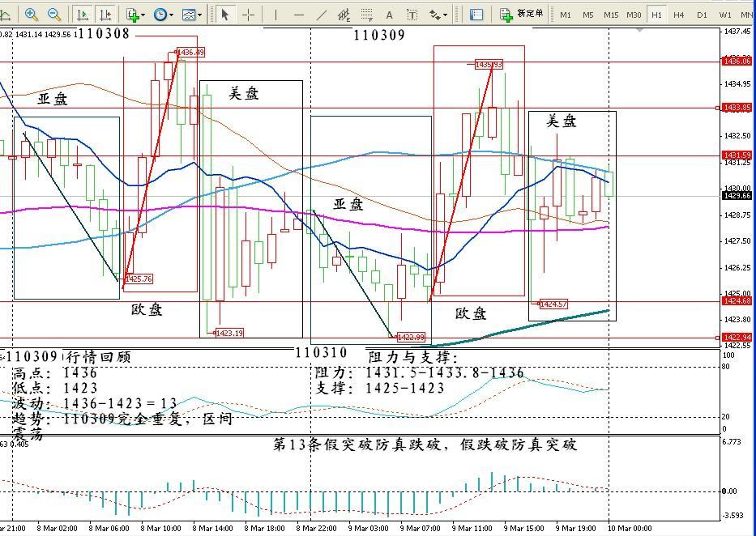
Task: Select the Text 'A' drawing tool
Action: click(x=389, y=15)
